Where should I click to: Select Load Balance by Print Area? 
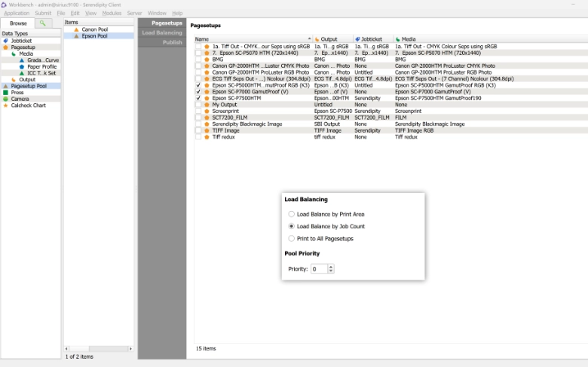292,214
